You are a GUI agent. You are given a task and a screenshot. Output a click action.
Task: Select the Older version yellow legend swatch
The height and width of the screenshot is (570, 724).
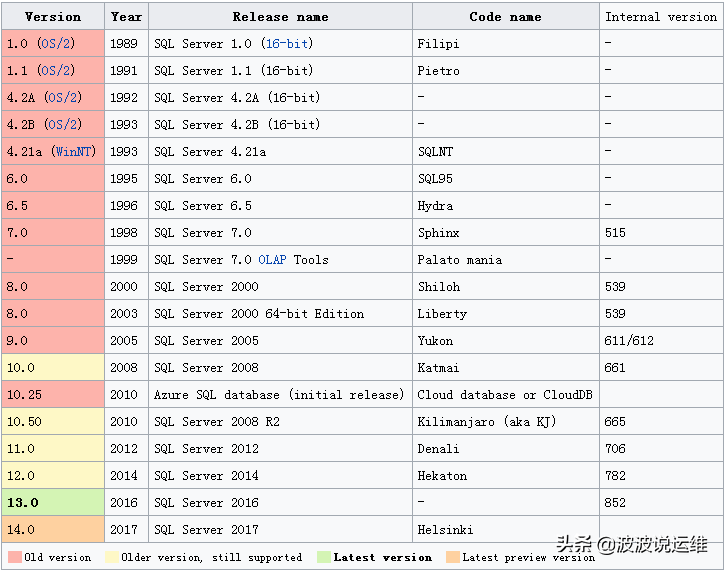112,557
